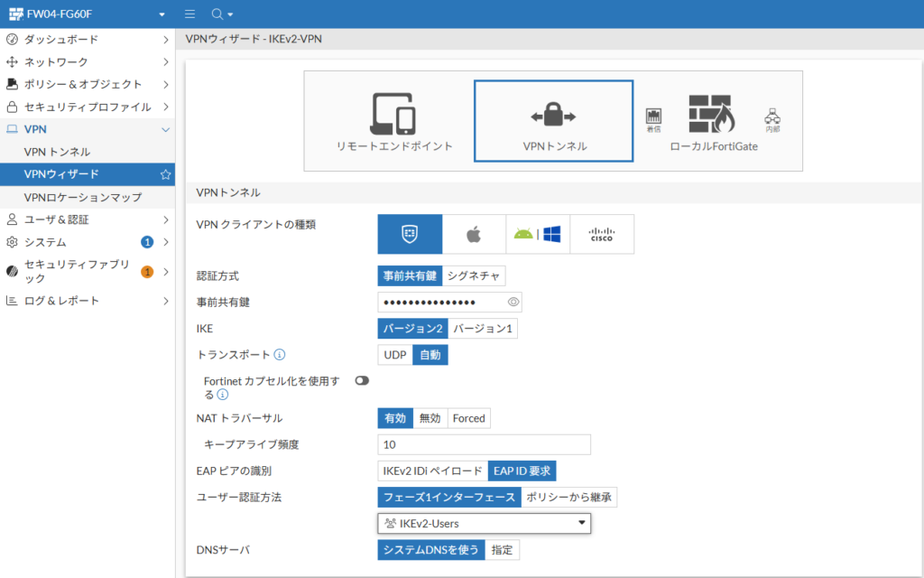Image resolution: width=924 pixels, height=578 pixels.
Task: Select IKE バージョン1
Action: pyautogui.click(x=483, y=329)
